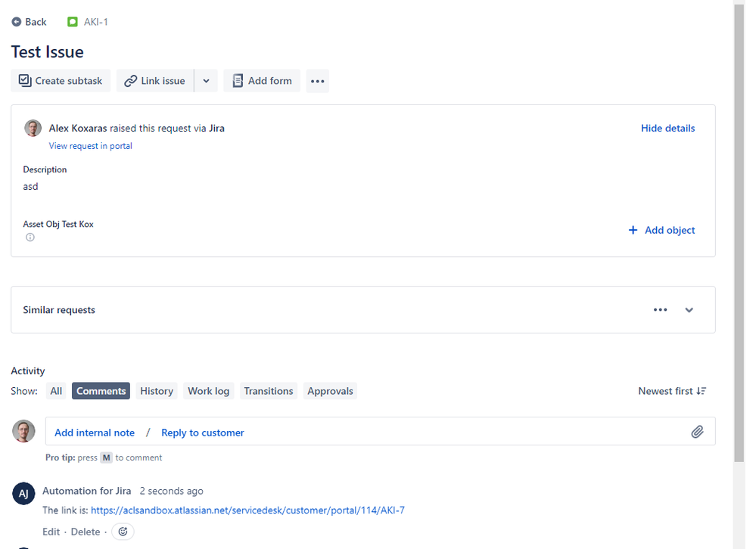Viewport: 756px width, 549px height.
Task: Open the more actions ellipsis beside Add form
Action: (x=317, y=81)
